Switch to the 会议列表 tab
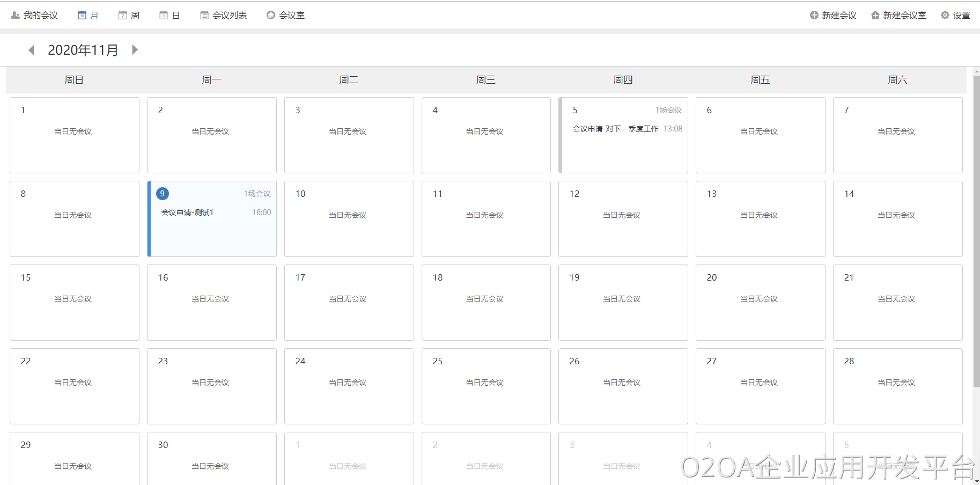This screenshot has height=485, width=980. [x=230, y=16]
